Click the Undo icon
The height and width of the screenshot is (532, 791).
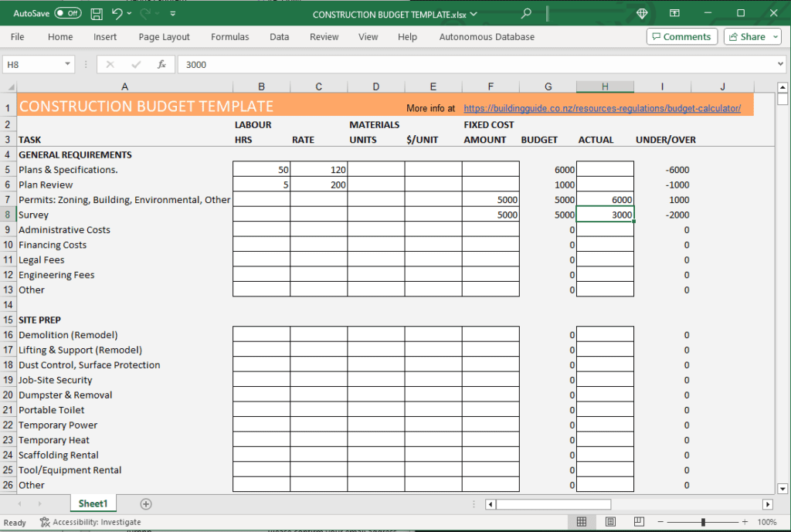pos(117,13)
